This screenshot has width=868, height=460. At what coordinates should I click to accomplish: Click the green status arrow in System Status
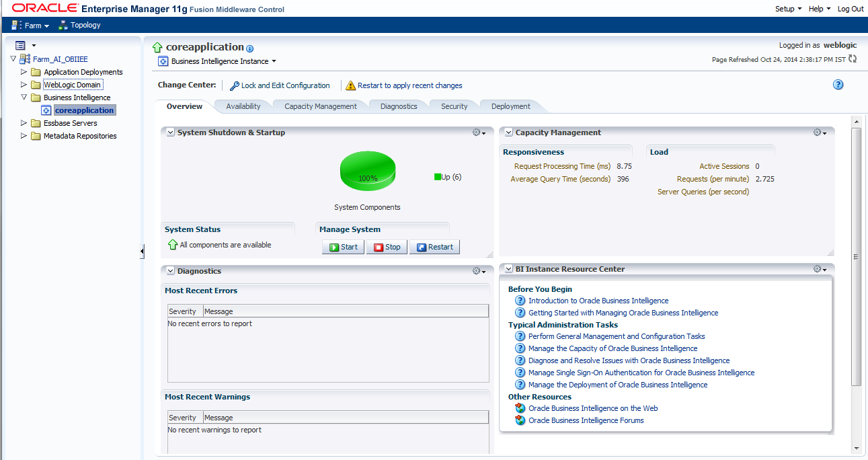pyautogui.click(x=173, y=245)
